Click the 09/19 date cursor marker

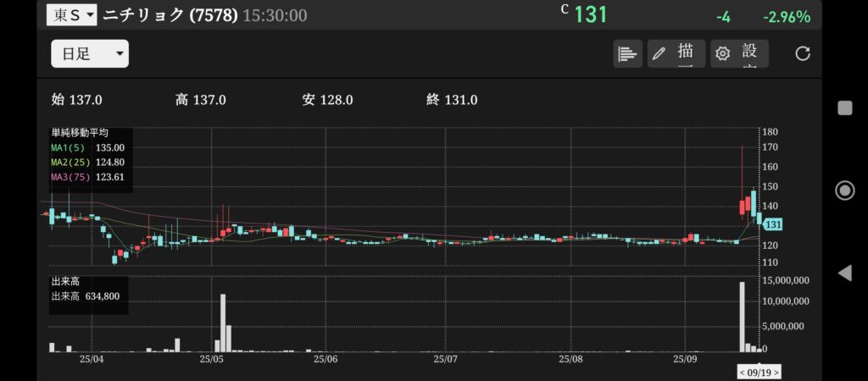tap(759, 372)
